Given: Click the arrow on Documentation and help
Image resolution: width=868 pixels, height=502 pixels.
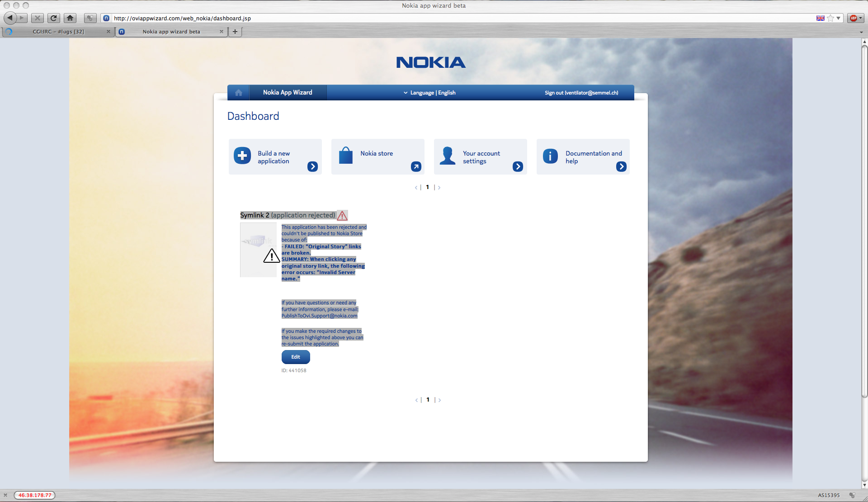Looking at the screenshot, I should (x=621, y=166).
